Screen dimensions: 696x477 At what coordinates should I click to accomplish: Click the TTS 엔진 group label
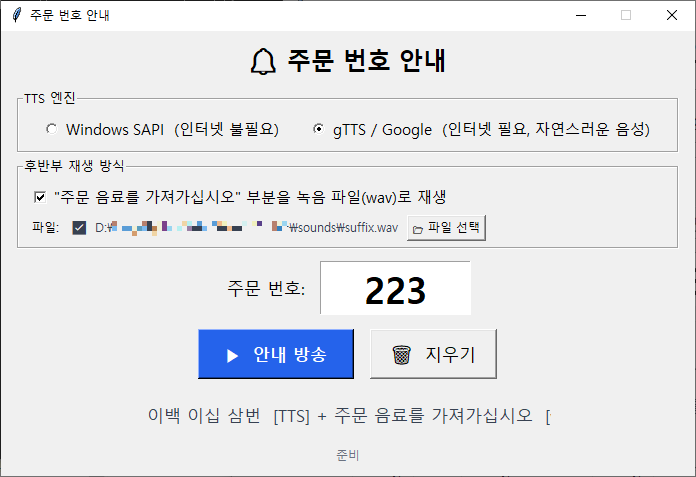coord(50,98)
